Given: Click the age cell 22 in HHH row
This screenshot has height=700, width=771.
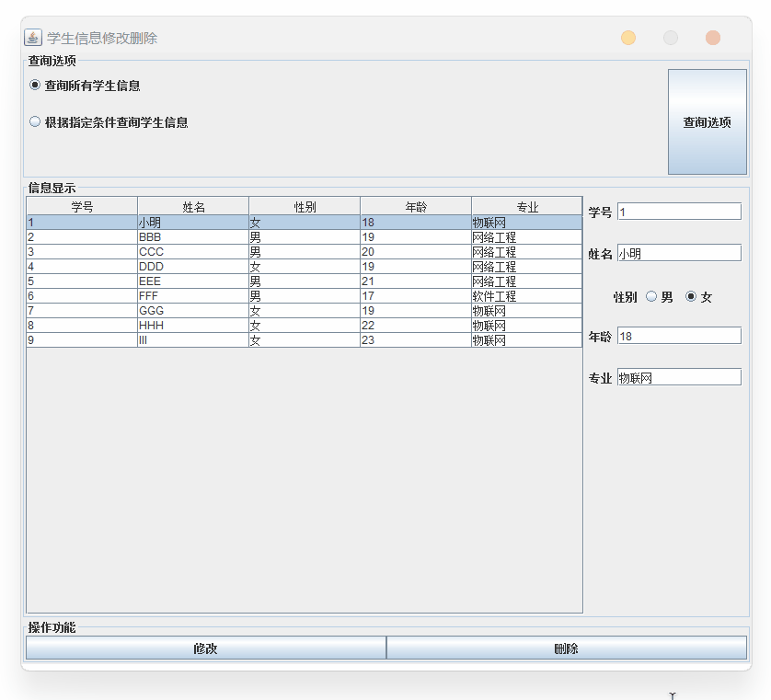Looking at the screenshot, I should pos(416,326).
